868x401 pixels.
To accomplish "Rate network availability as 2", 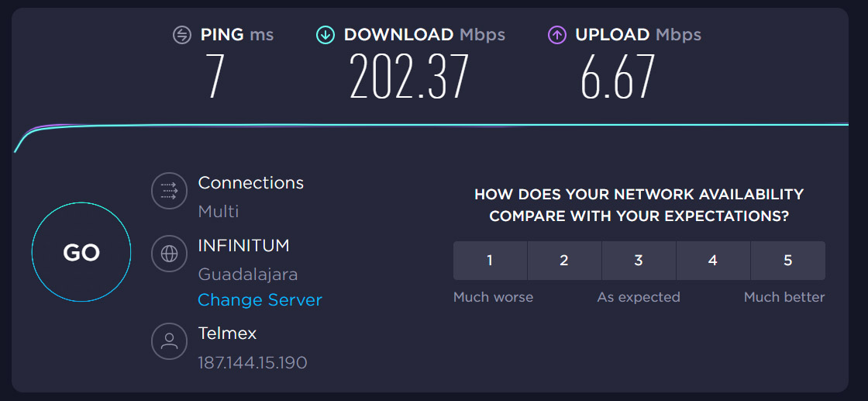I will pos(564,261).
